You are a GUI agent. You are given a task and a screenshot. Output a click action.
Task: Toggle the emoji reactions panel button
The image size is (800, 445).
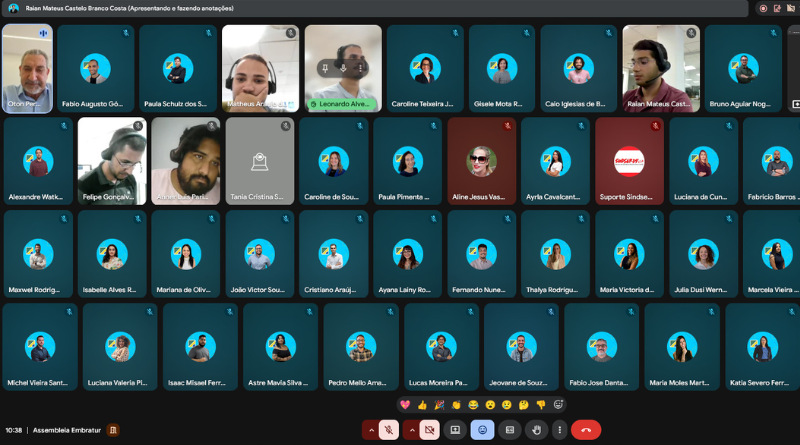coord(482,430)
